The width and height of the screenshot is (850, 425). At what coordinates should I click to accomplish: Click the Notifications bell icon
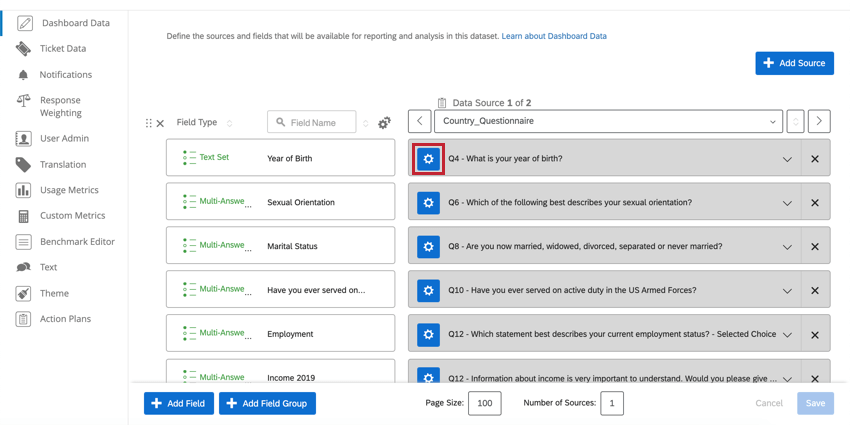coord(23,75)
